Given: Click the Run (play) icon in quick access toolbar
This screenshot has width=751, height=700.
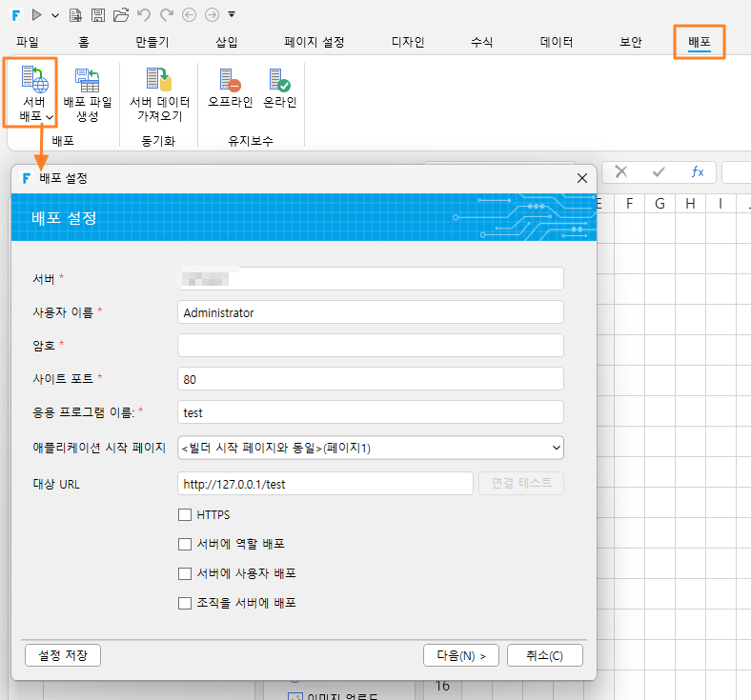Looking at the screenshot, I should click(x=36, y=15).
